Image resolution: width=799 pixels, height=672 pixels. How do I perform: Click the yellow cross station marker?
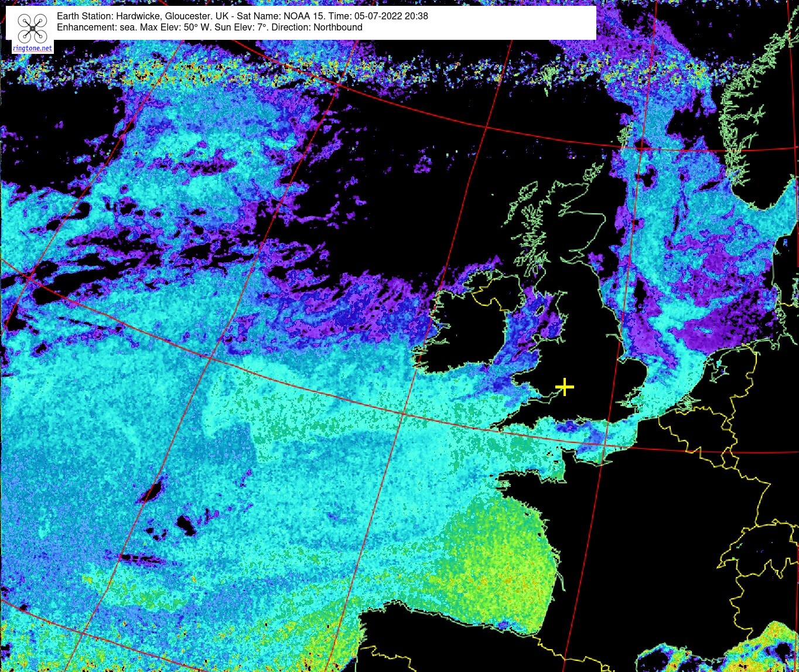(x=564, y=387)
